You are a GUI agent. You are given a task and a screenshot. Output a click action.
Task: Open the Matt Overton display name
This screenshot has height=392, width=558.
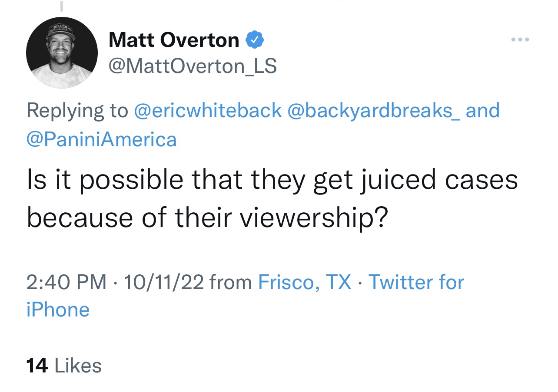(x=174, y=40)
